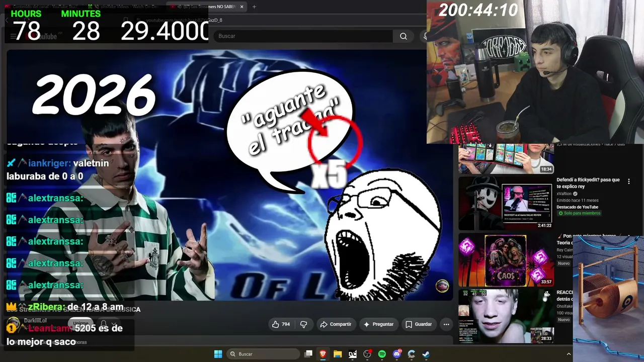This screenshot has width=644, height=362.
Task: Open File Explorer from the taskbar
Action: pyautogui.click(x=338, y=354)
